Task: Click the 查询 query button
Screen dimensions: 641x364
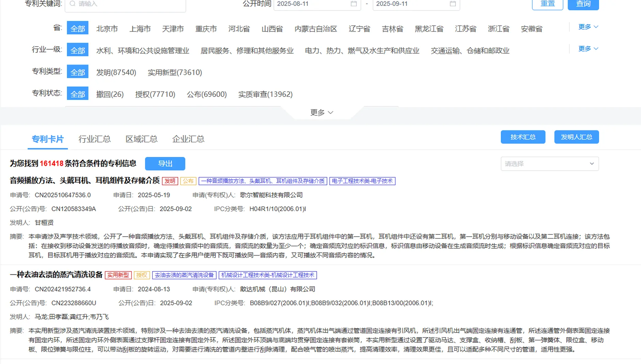Action: coord(583,4)
